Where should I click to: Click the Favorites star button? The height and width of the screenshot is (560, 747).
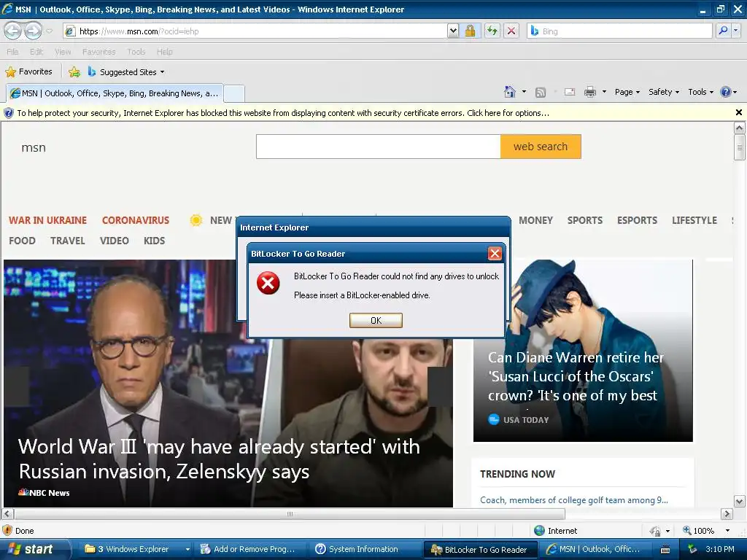(x=28, y=72)
